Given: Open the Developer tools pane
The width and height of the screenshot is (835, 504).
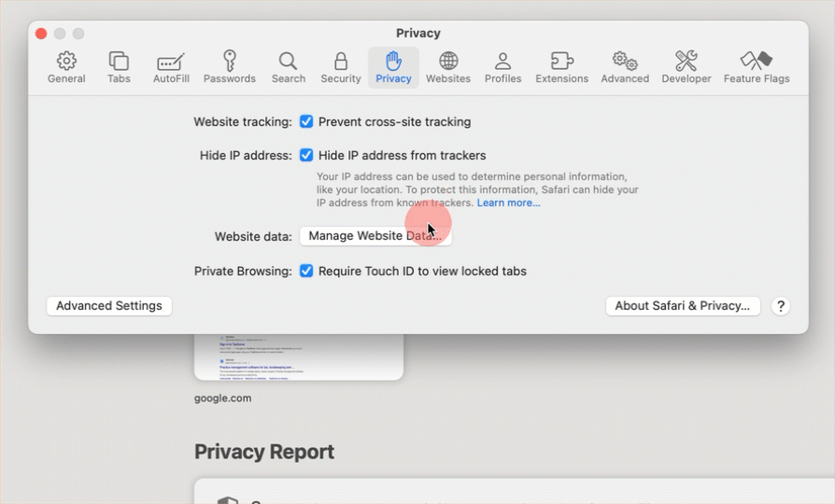Looking at the screenshot, I should click(686, 67).
